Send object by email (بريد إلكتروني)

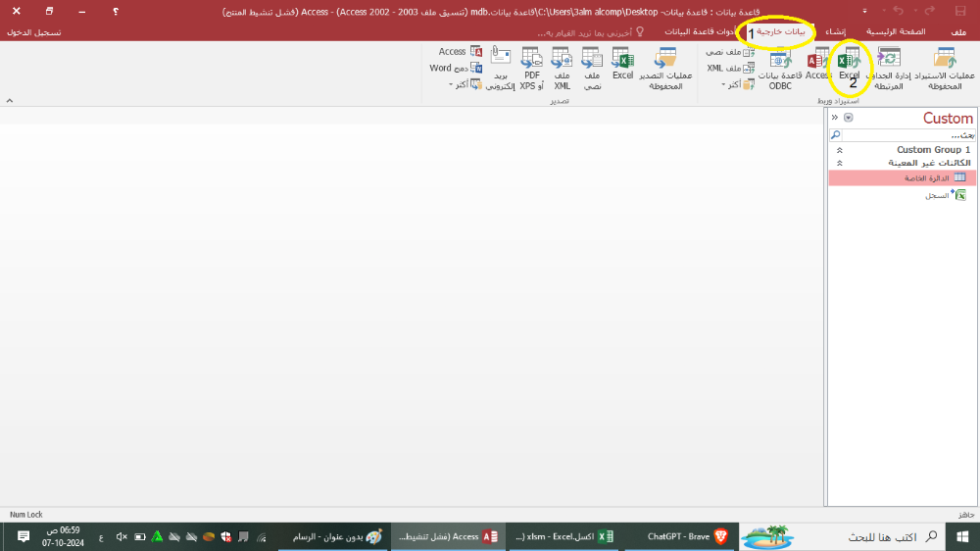(501, 69)
